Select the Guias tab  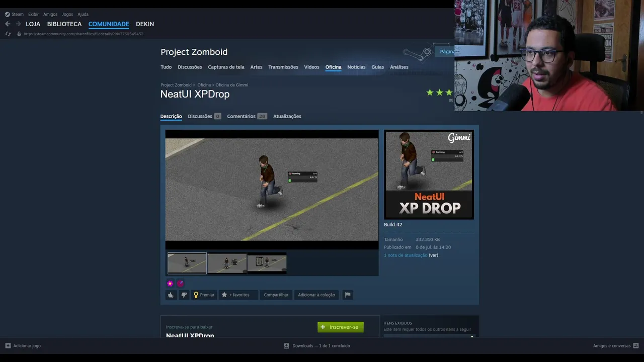pyautogui.click(x=377, y=67)
